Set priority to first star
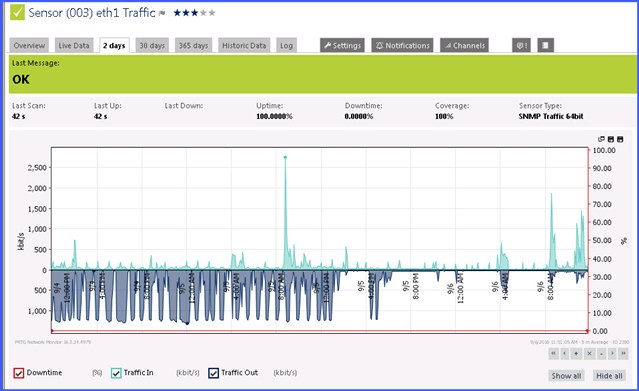The height and width of the screenshot is (391, 639). [x=177, y=13]
